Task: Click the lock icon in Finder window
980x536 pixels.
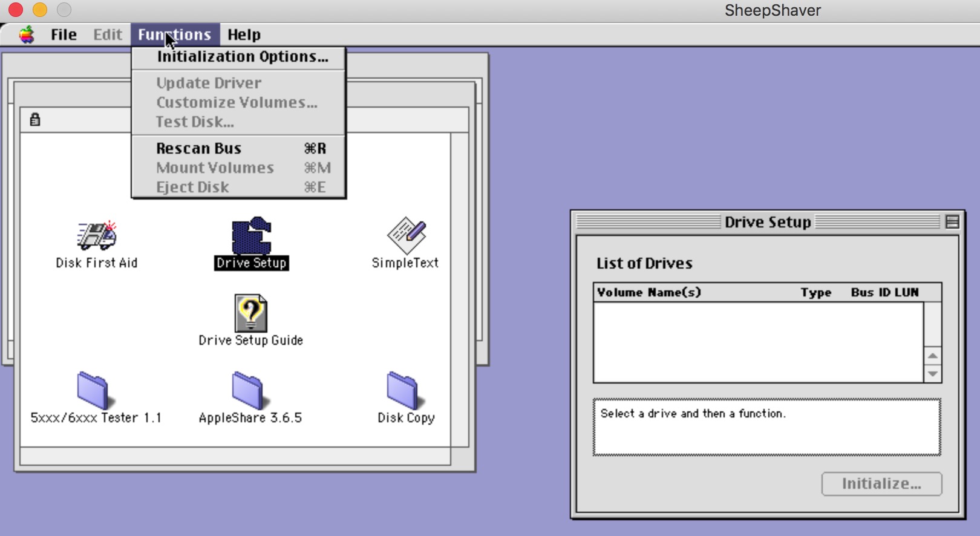Action: point(35,119)
